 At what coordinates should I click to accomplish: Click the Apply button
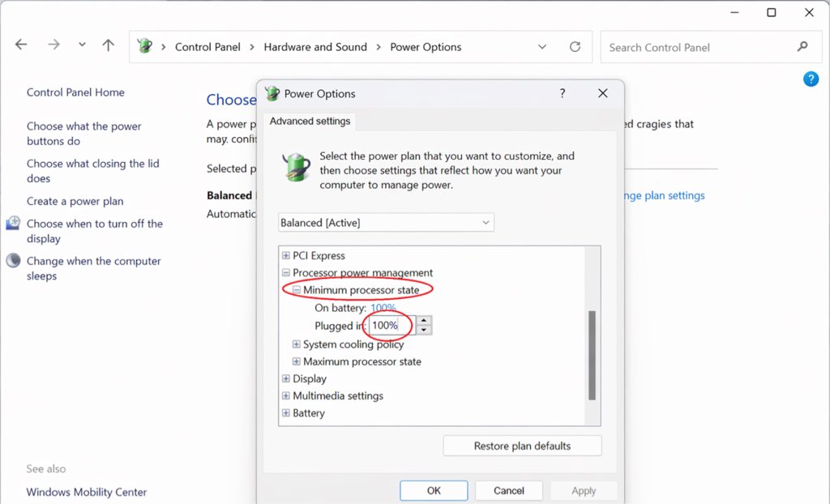pyautogui.click(x=584, y=491)
